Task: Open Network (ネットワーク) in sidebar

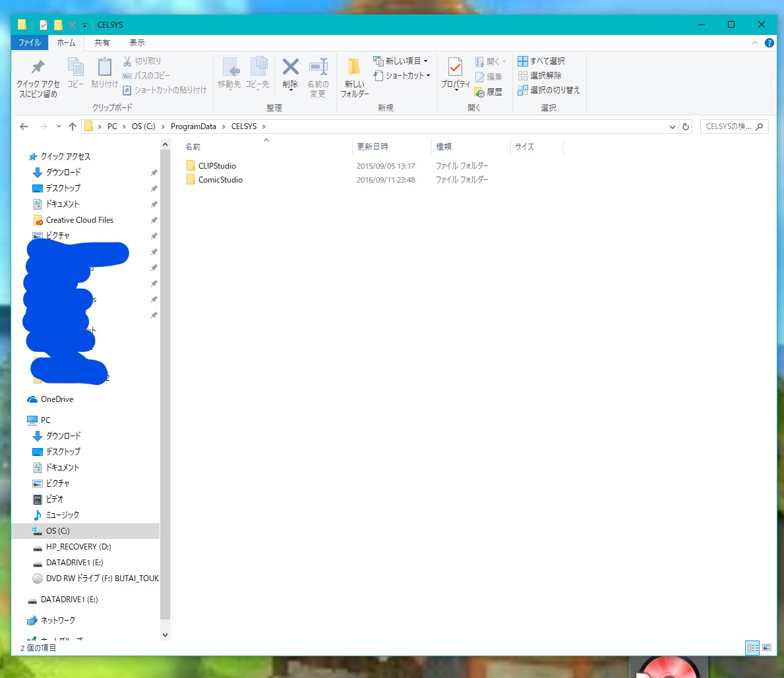Action: coord(58,621)
